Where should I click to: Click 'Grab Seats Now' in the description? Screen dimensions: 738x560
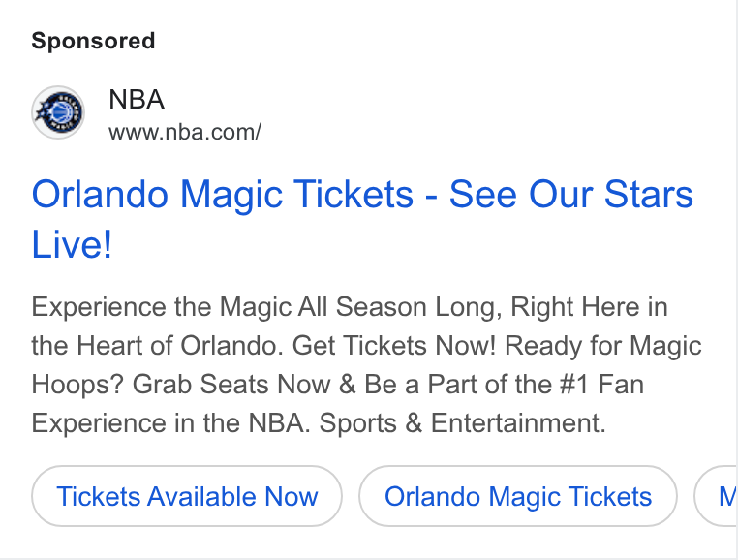[x=231, y=385]
